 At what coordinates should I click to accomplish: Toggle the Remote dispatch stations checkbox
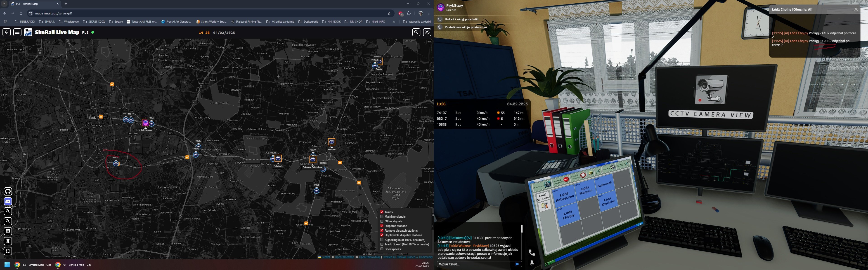pos(382,230)
